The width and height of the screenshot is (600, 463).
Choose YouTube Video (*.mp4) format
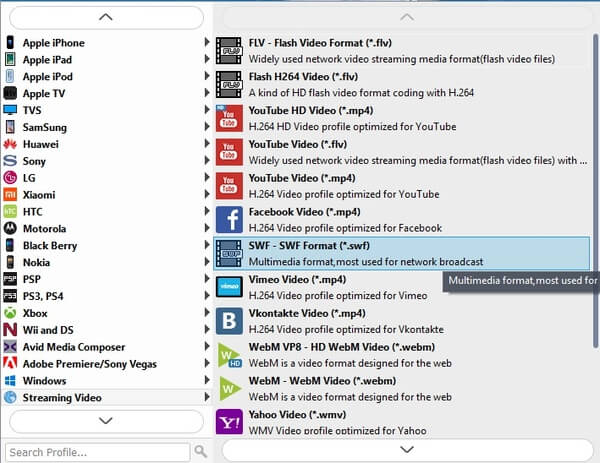click(402, 186)
